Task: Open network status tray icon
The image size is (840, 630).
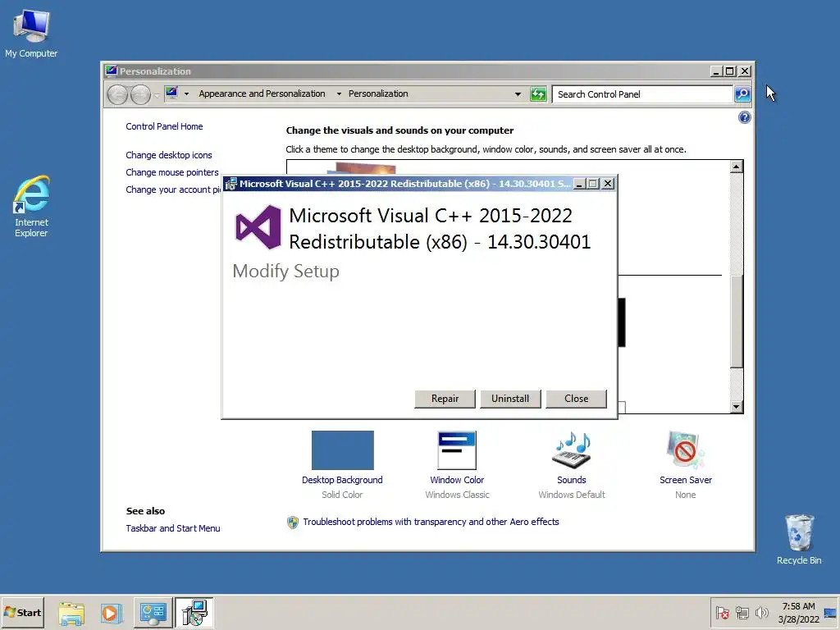Action: pos(742,612)
